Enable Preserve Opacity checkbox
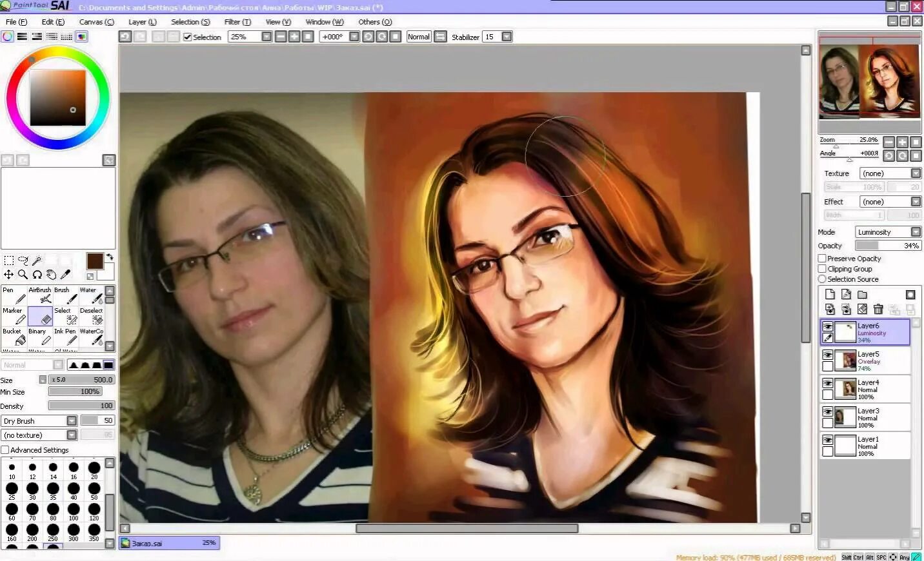 point(822,259)
